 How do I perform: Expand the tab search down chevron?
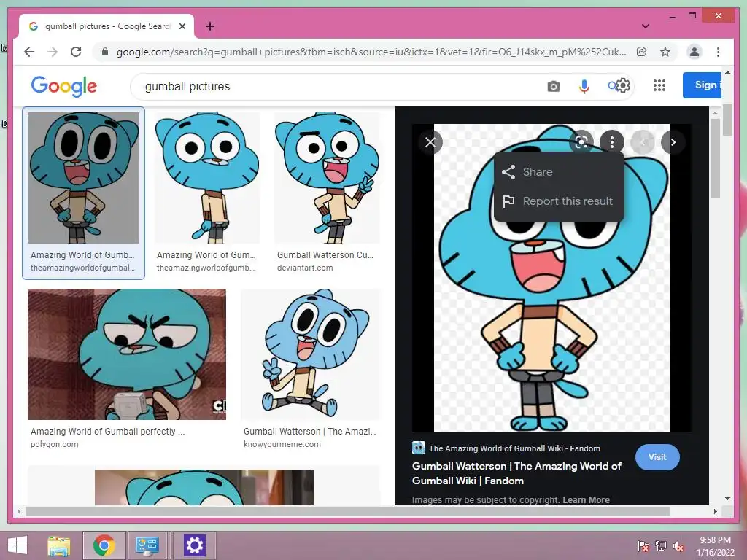click(645, 26)
